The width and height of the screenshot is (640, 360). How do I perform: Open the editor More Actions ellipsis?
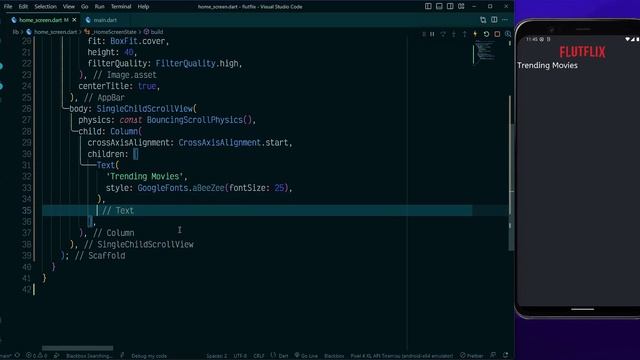tap(505, 20)
